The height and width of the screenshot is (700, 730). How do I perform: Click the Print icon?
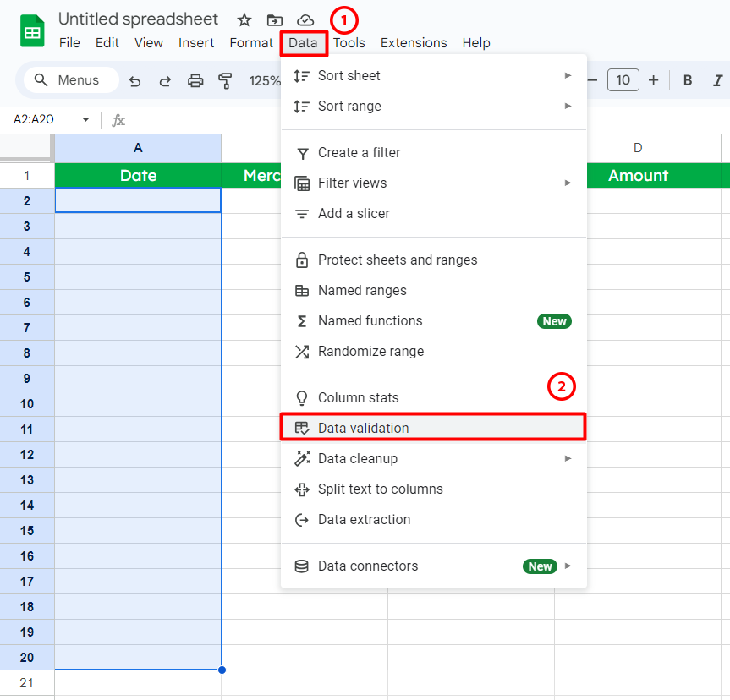pos(195,81)
